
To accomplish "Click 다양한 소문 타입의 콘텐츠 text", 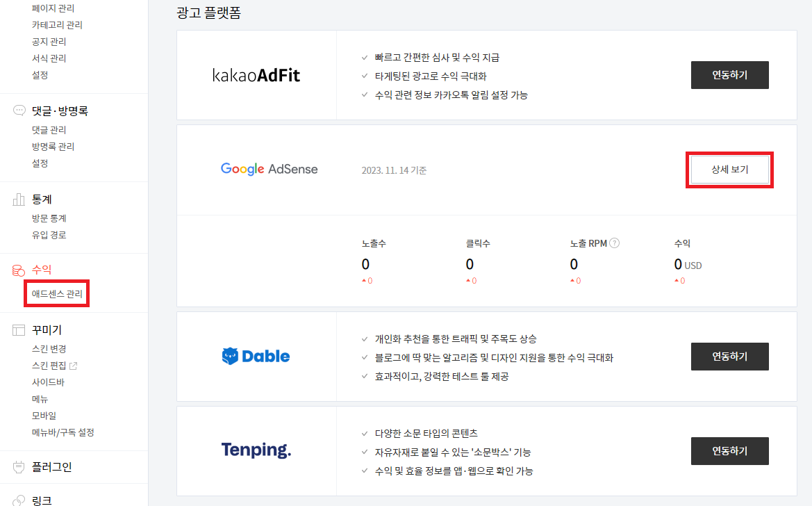I will tap(426, 434).
